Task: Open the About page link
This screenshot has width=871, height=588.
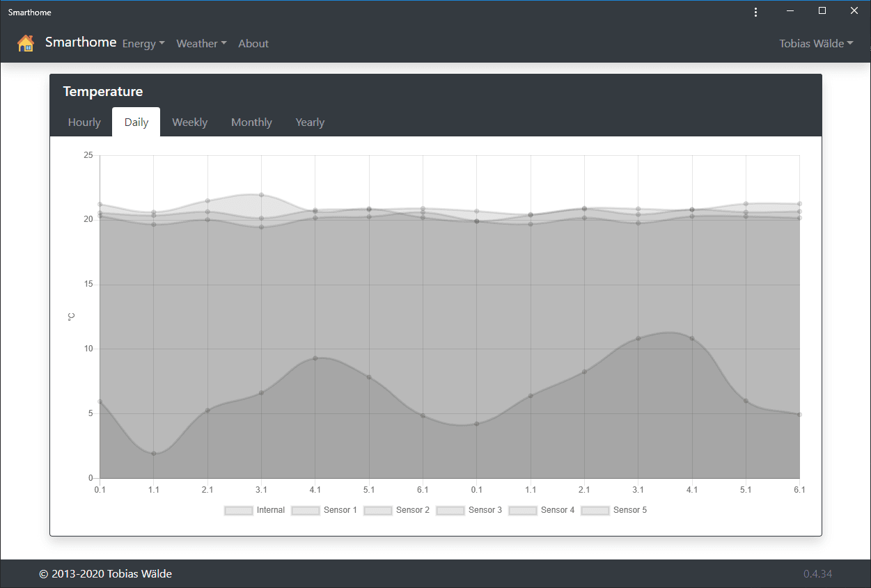Action: click(253, 43)
